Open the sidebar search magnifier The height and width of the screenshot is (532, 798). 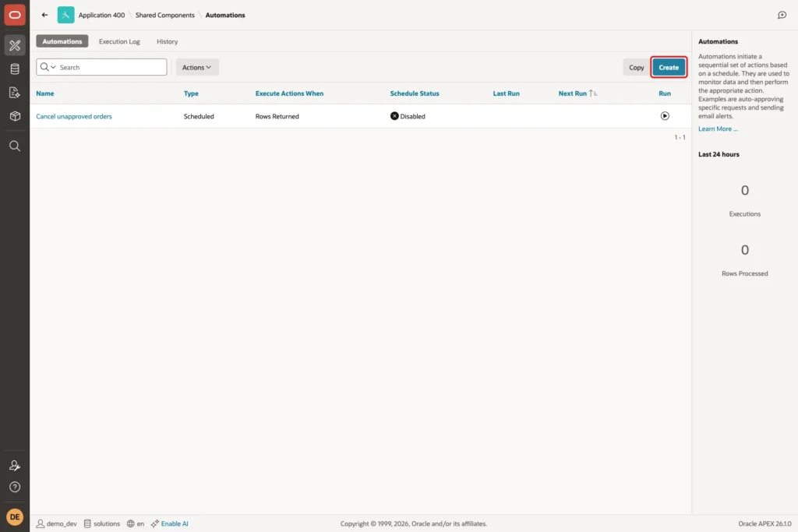[15, 146]
